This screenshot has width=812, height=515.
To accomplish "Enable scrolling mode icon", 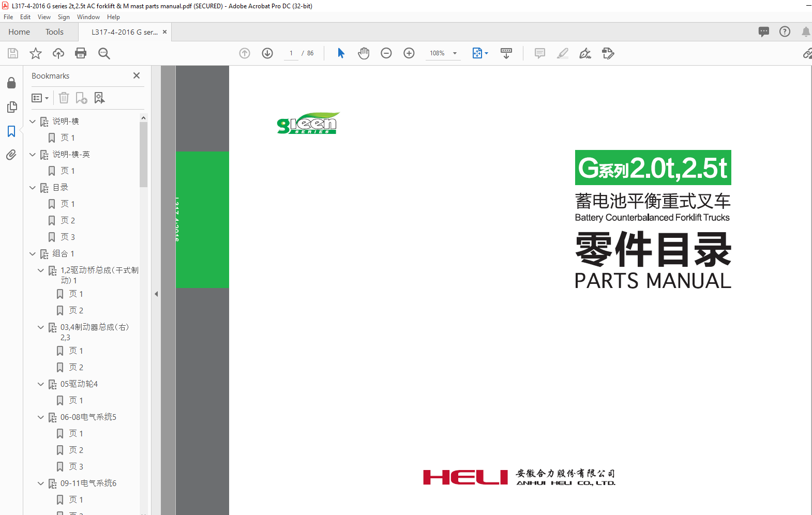I will 506,53.
